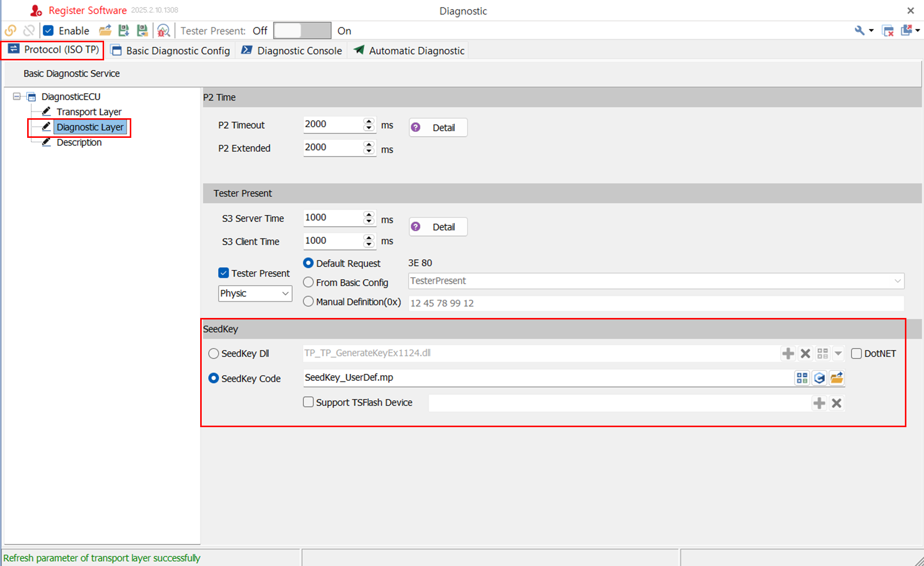Click the Register Software user icon
The width and height of the screenshot is (924, 566).
click(36, 11)
